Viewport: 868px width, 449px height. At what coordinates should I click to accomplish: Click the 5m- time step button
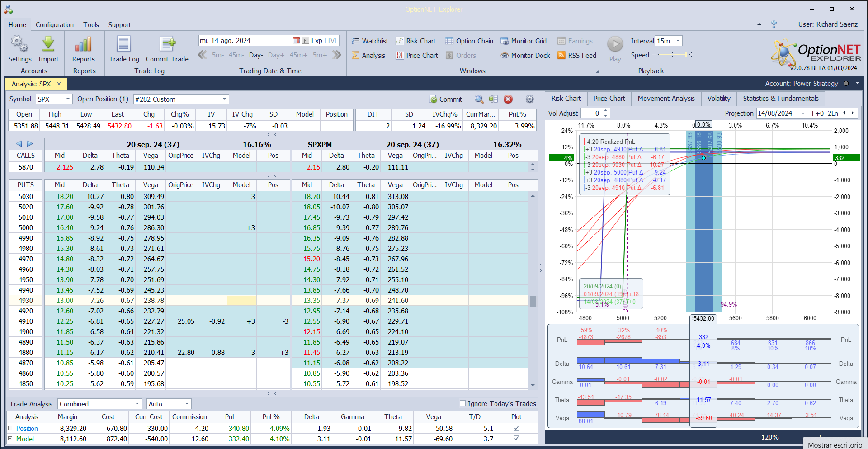pyautogui.click(x=217, y=55)
